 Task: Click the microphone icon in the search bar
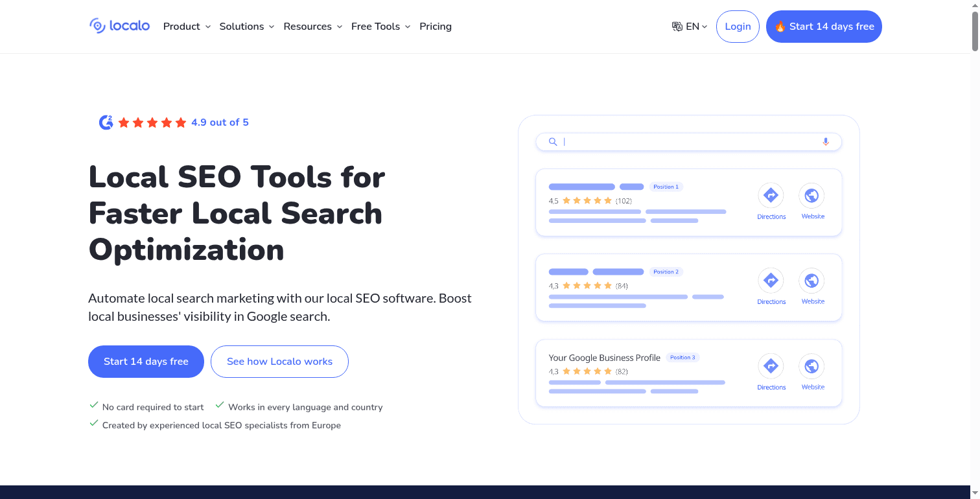tap(825, 141)
